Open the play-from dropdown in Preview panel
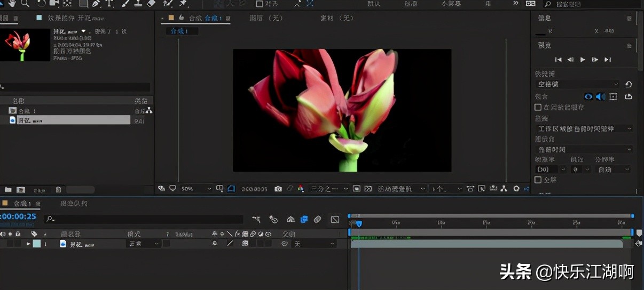 [x=584, y=150]
